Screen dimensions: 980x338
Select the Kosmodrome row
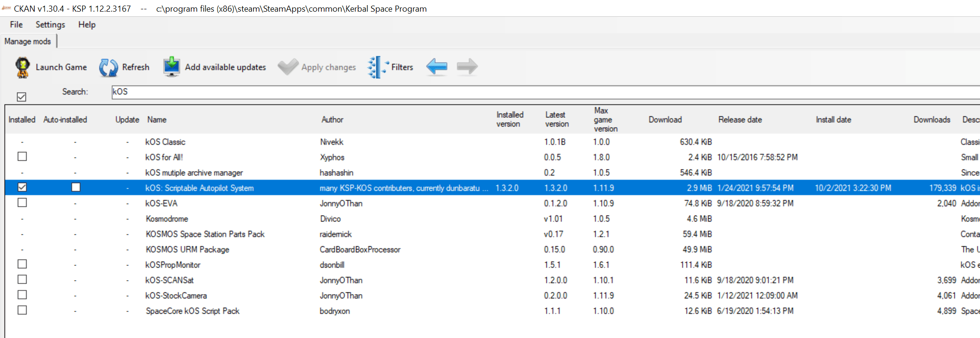pos(493,219)
